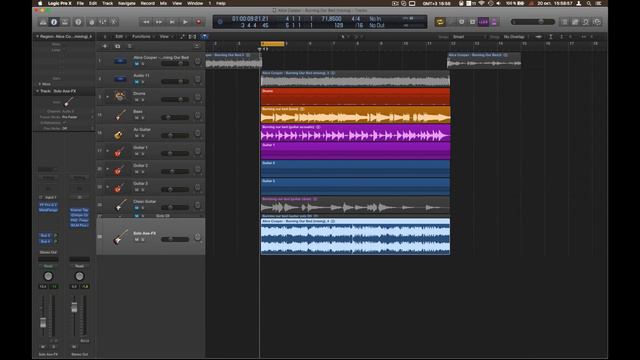Open the Mixer button in control bar
Image resolution: width=640 pixels, height=360 pixels.
(102, 22)
